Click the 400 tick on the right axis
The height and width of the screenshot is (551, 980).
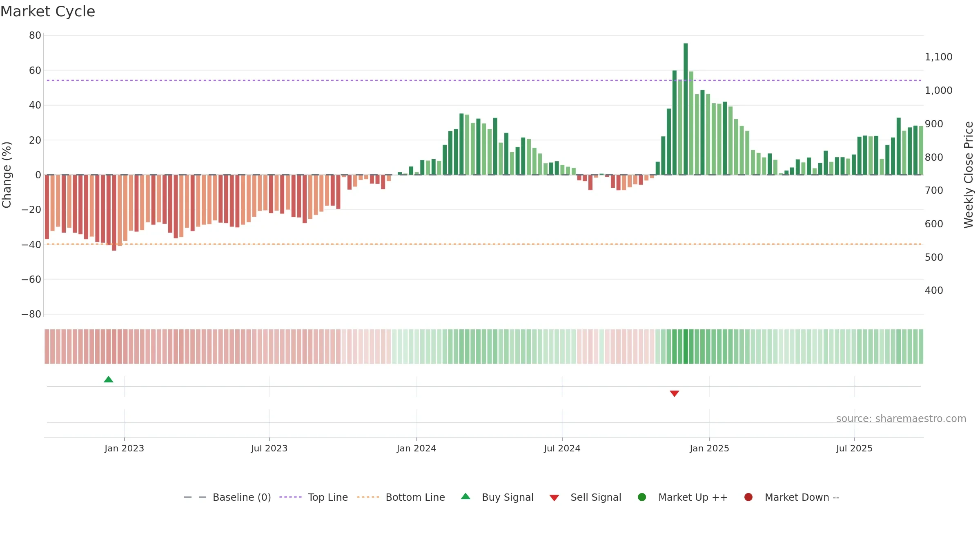[x=934, y=291]
